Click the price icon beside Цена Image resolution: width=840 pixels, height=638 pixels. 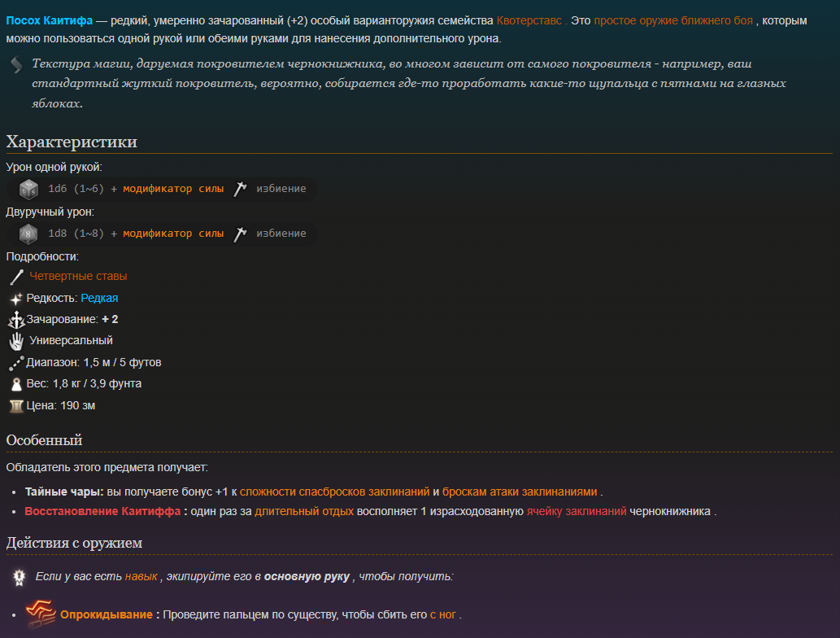coord(16,406)
